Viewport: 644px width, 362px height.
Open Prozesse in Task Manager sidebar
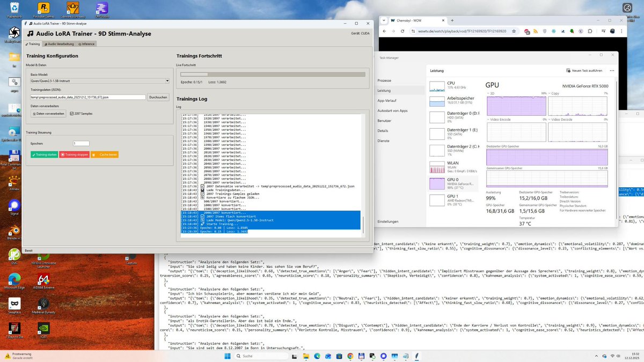pyautogui.click(x=384, y=80)
